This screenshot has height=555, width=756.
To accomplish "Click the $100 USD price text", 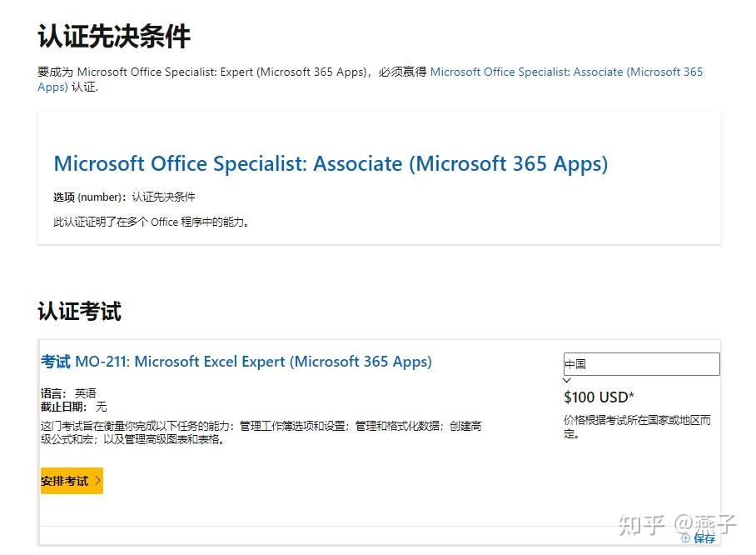I will click(x=599, y=397).
